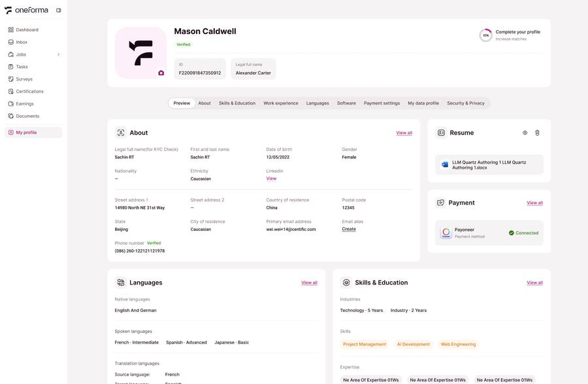Click View all in Payment section

[x=534, y=203]
